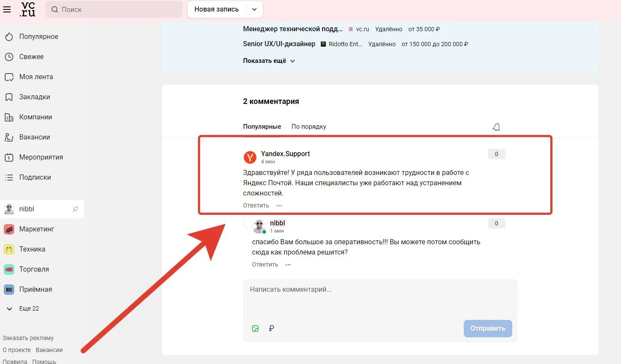Toggle comment notifications bell icon
The image size is (621, 364).
tap(496, 127)
